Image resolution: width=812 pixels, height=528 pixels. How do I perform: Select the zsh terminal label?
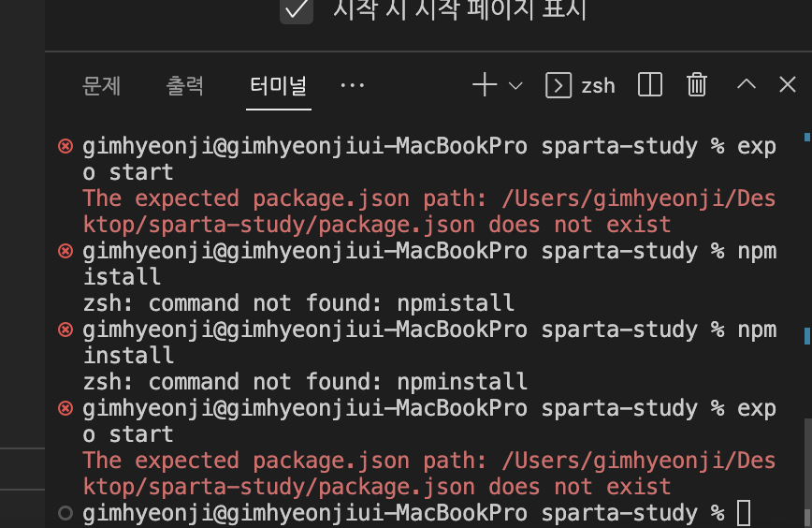point(598,86)
